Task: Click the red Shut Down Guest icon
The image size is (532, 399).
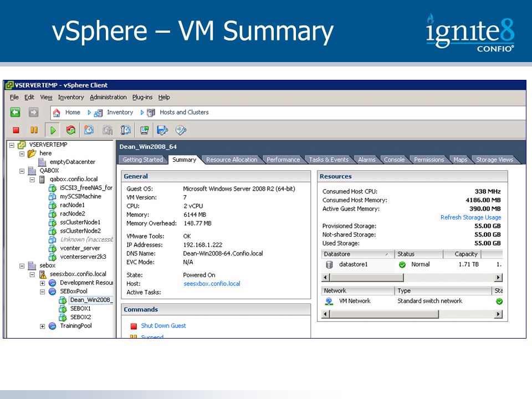Action: pyautogui.click(x=134, y=326)
